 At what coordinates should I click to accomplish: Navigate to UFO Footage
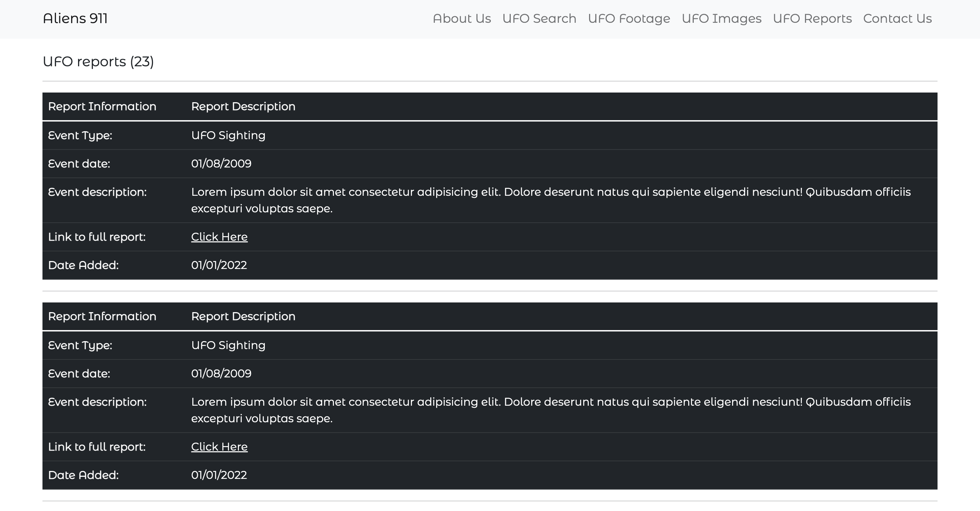point(629,19)
